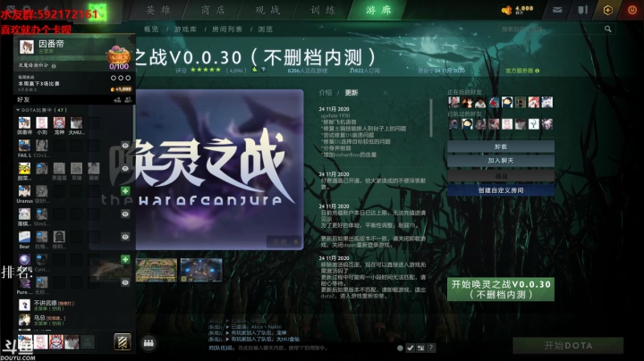Click the rightmost icon in 好友 header

(128, 100)
